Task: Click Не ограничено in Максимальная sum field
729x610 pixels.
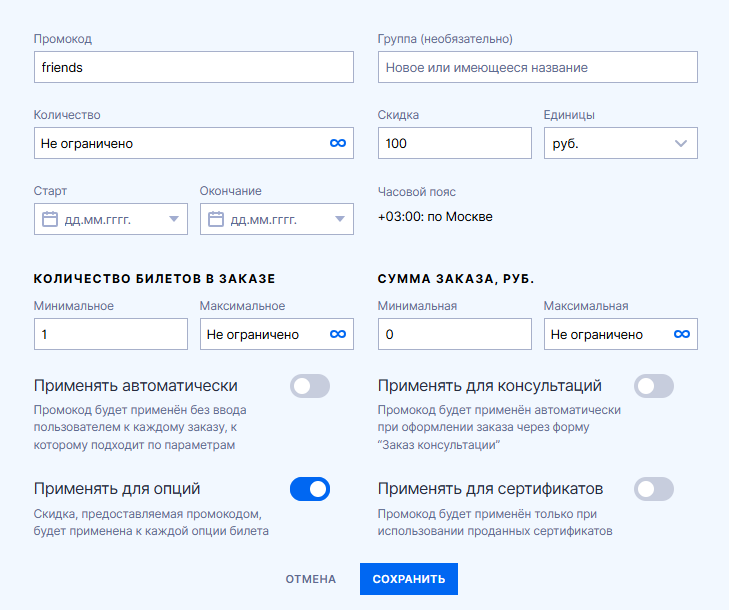Action: tap(597, 335)
